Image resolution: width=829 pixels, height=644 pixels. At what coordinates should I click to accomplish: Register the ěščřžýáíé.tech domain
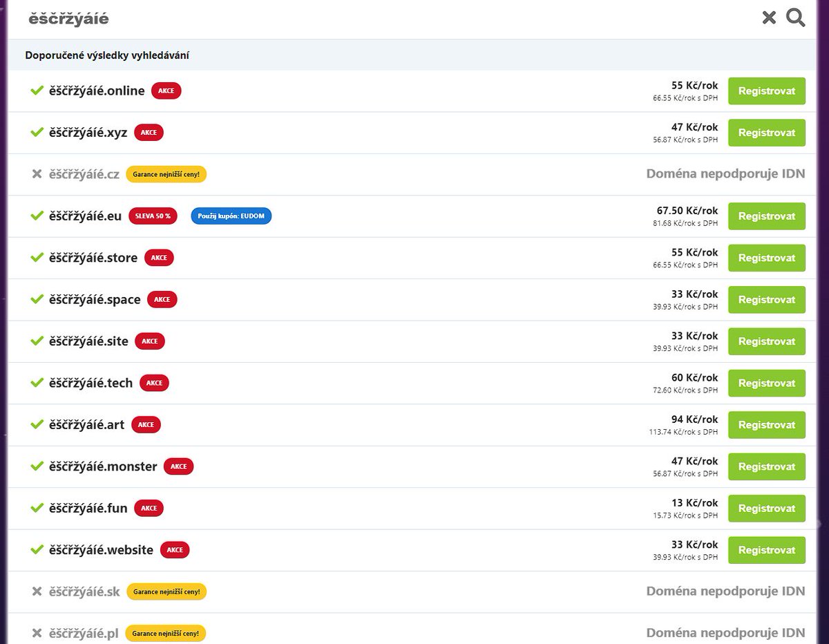coord(767,383)
